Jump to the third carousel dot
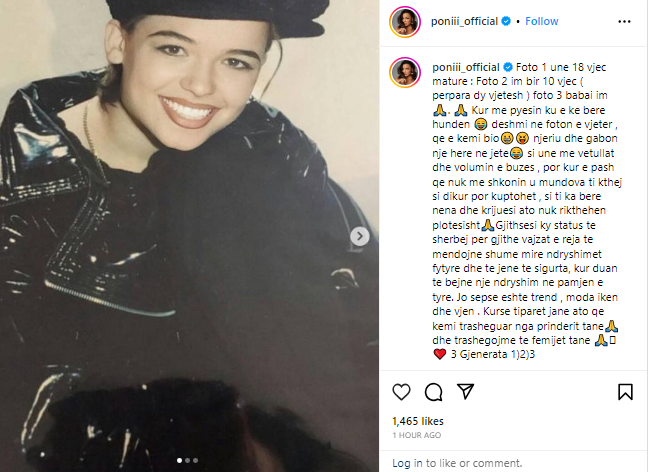Screen dimensions: 648x472 pyautogui.click(x=195, y=460)
